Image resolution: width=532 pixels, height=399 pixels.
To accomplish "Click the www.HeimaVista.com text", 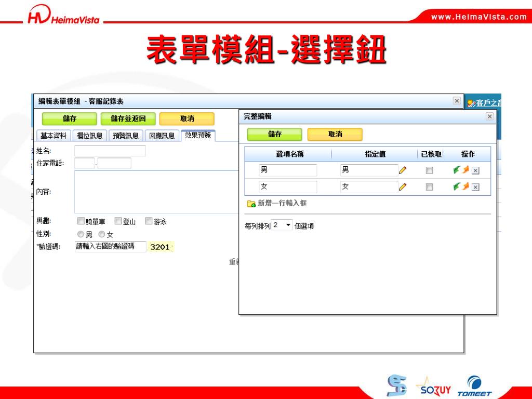I will click(x=478, y=17).
